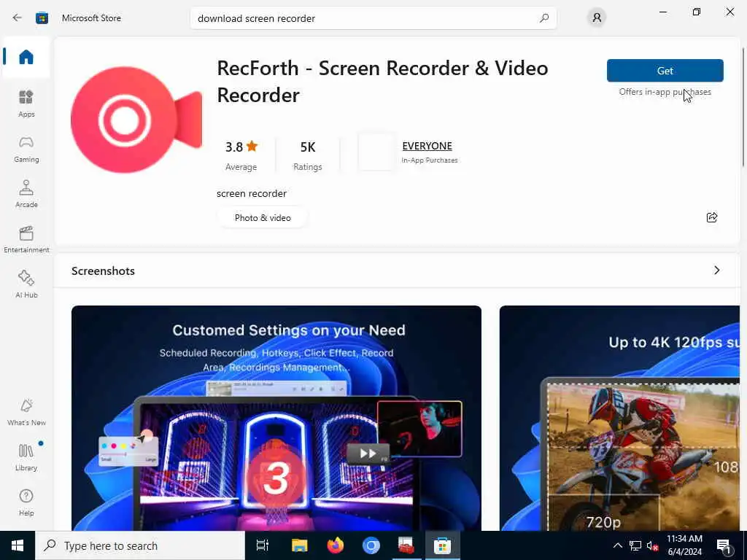Click the taskbar search box
Viewport: 747px width, 560px height.
tap(140, 545)
